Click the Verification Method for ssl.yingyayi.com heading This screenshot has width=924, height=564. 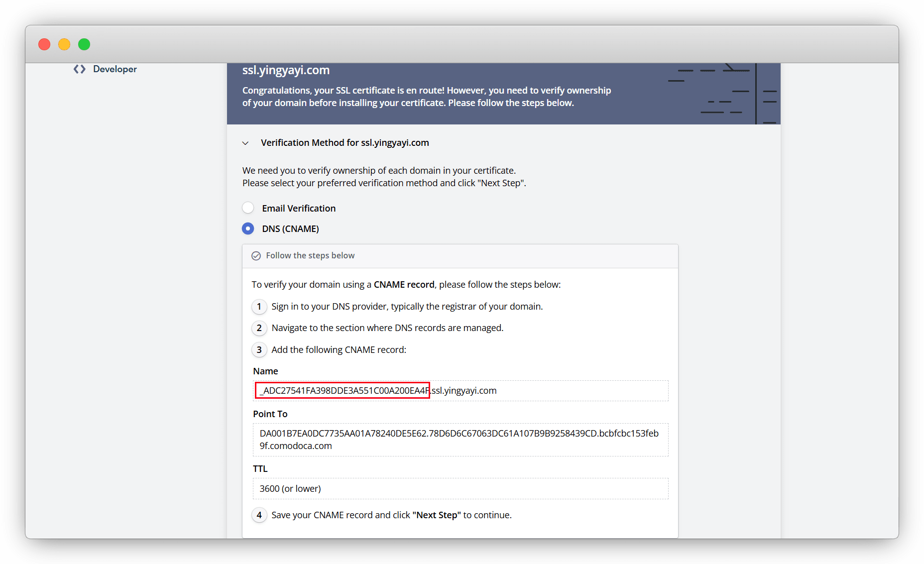point(345,143)
